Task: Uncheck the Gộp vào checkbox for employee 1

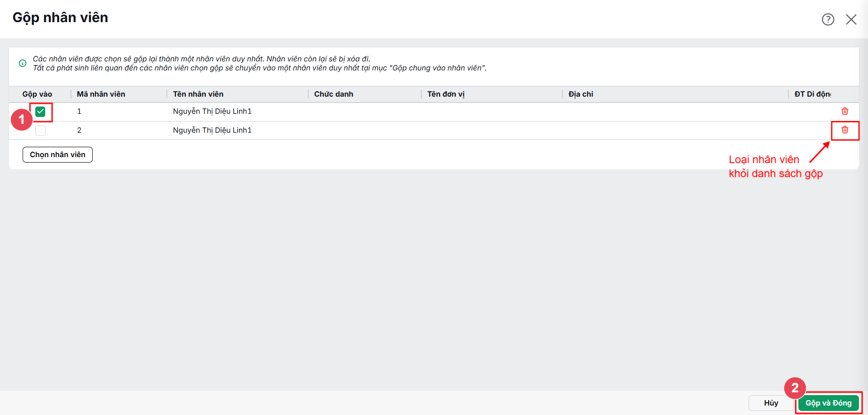Action: tap(40, 112)
